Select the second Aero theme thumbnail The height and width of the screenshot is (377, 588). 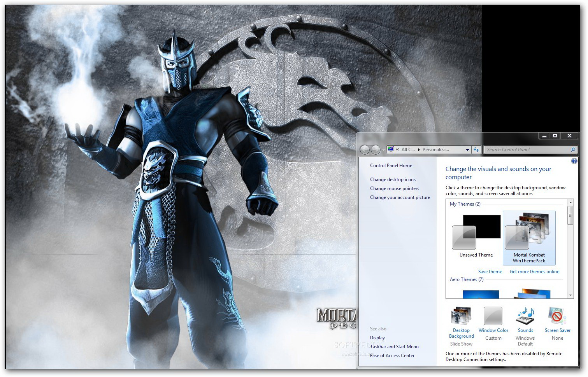tap(532, 293)
